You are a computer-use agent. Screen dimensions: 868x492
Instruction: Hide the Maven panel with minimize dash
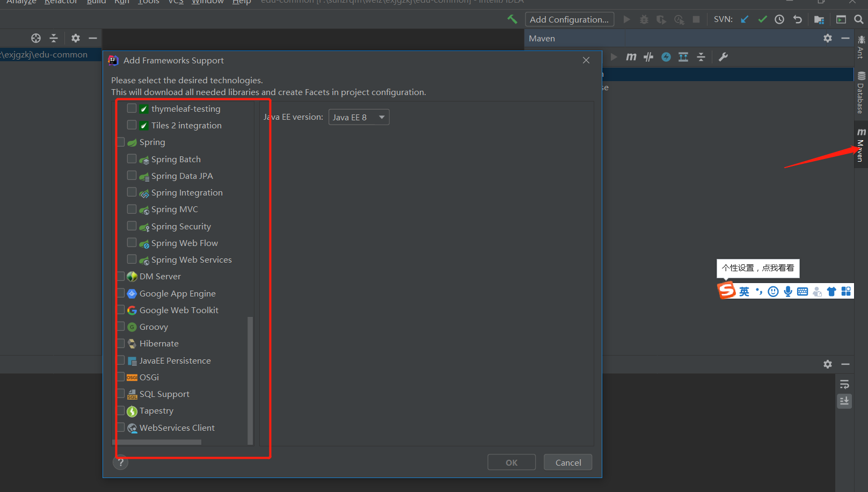tap(845, 38)
